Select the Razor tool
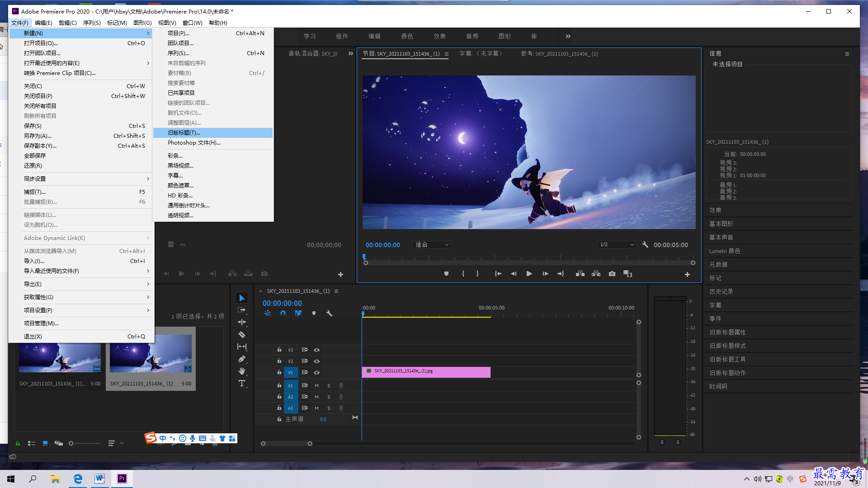Viewport: 868px width, 488px height. pyautogui.click(x=242, y=335)
